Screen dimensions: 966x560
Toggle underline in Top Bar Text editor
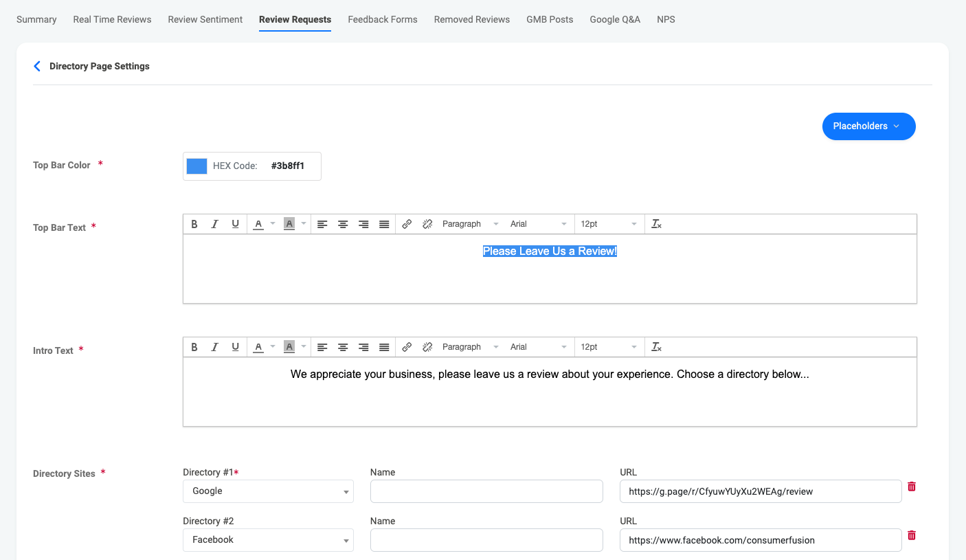pyautogui.click(x=236, y=224)
